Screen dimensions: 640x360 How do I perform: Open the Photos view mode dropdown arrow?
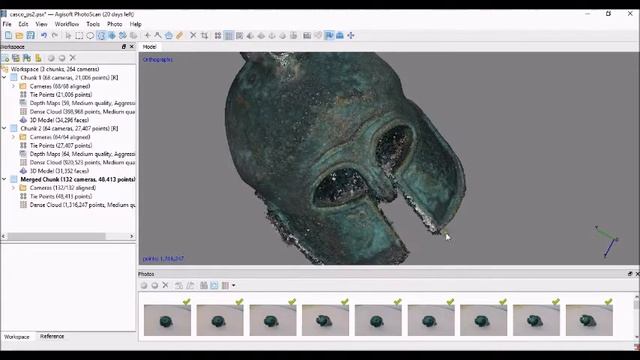pos(233,285)
